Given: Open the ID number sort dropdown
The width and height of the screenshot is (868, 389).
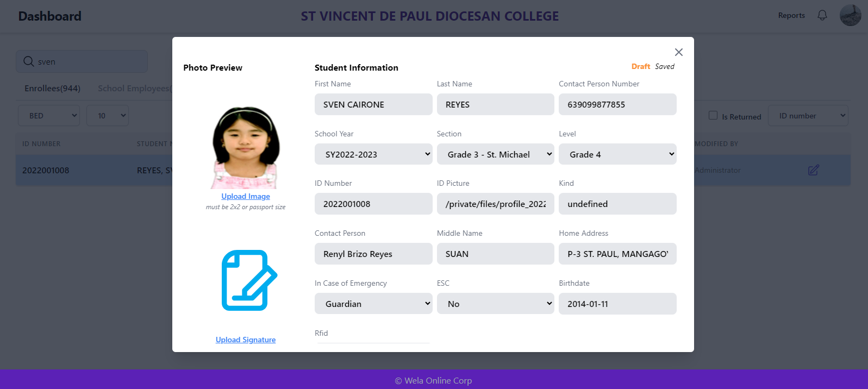Looking at the screenshot, I should [x=808, y=116].
